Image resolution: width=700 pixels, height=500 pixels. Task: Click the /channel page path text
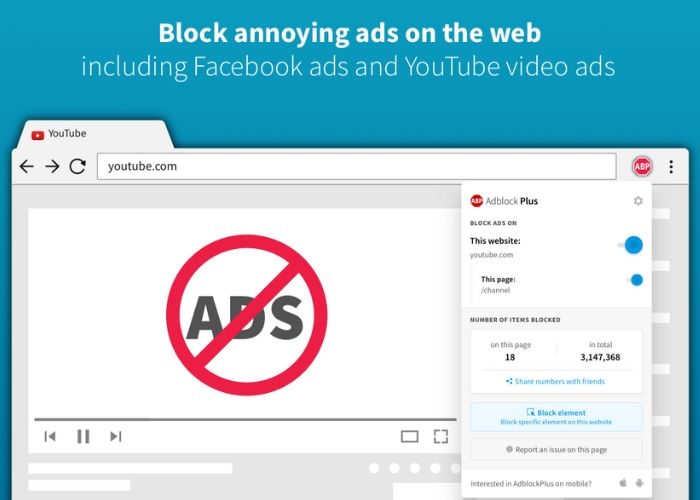coord(495,290)
